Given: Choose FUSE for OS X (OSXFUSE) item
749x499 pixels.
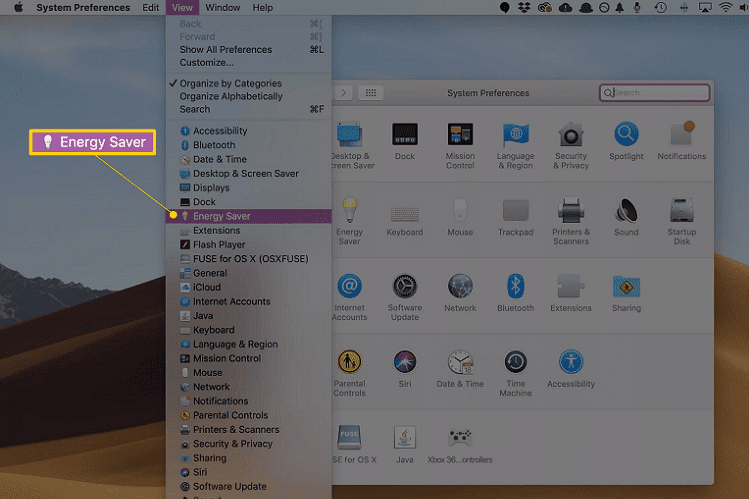Looking at the screenshot, I should (249, 259).
